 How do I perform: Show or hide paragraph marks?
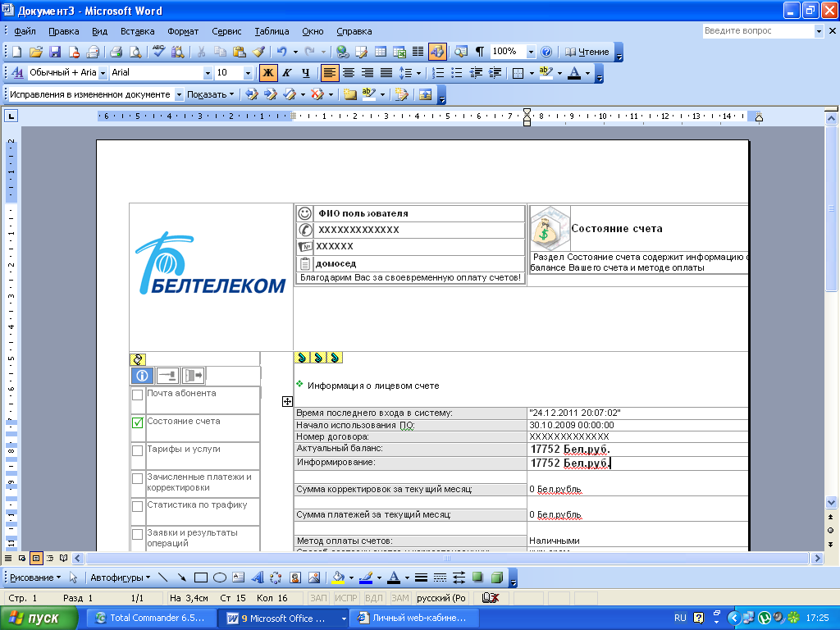tap(479, 52)
